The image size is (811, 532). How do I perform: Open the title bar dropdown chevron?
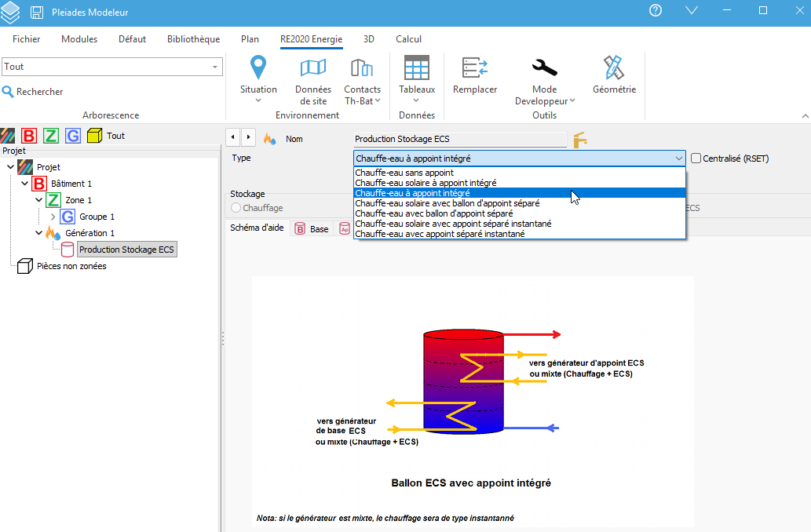click(x=692, y=10)
